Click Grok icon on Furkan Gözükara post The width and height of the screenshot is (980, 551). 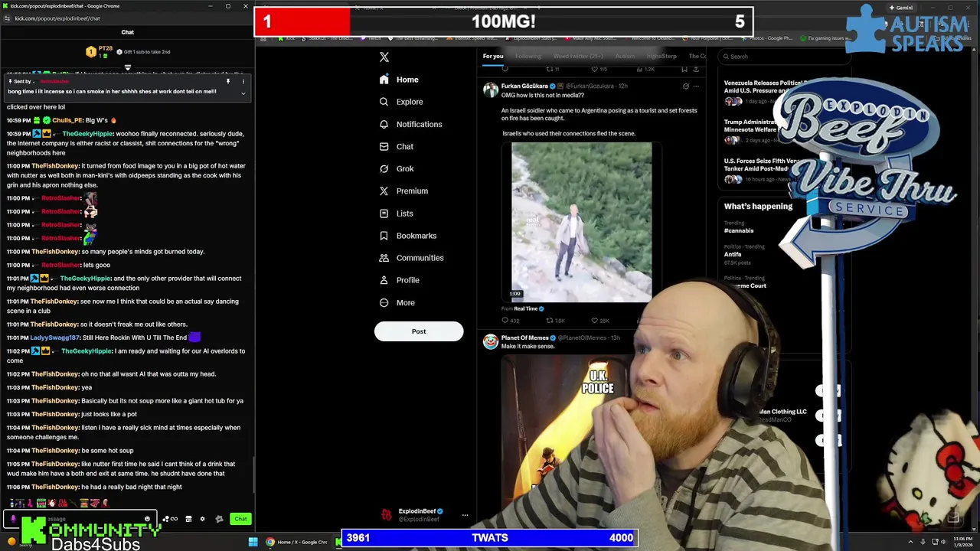685,86
